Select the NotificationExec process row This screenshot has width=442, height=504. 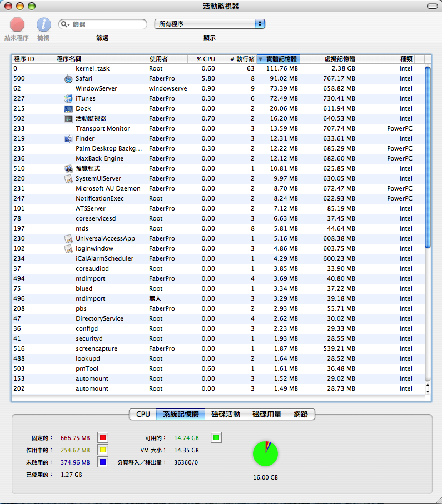[x=218, y=198]
